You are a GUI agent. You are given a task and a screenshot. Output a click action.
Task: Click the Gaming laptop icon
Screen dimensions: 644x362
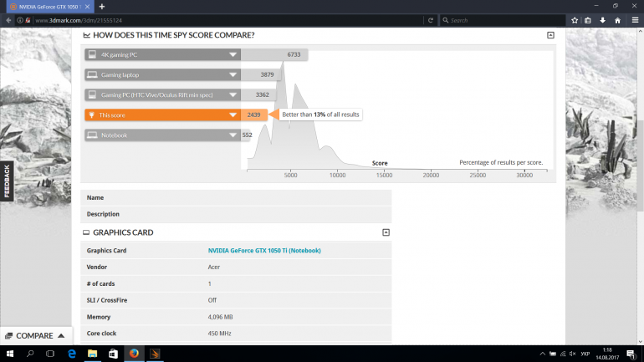[x=92, y=74]
